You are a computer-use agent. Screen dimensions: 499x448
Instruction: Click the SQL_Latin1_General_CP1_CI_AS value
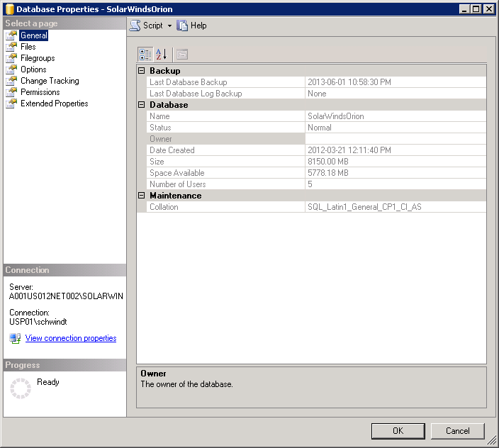pos(364,207)
